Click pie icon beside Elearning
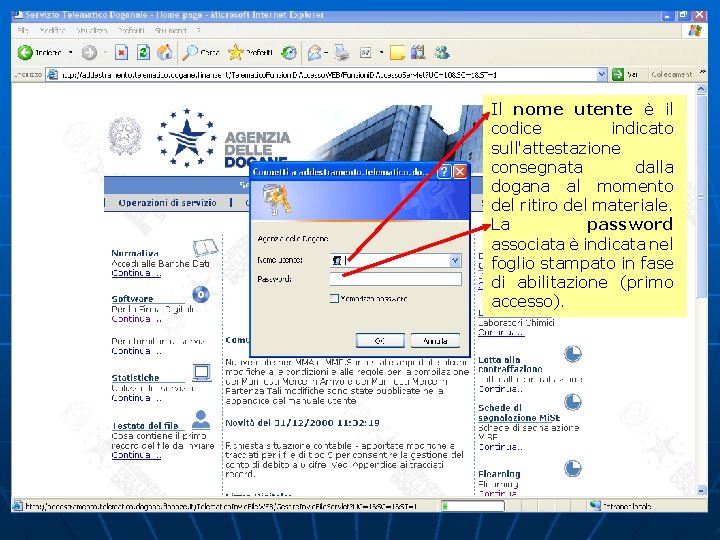 point(573,468)
